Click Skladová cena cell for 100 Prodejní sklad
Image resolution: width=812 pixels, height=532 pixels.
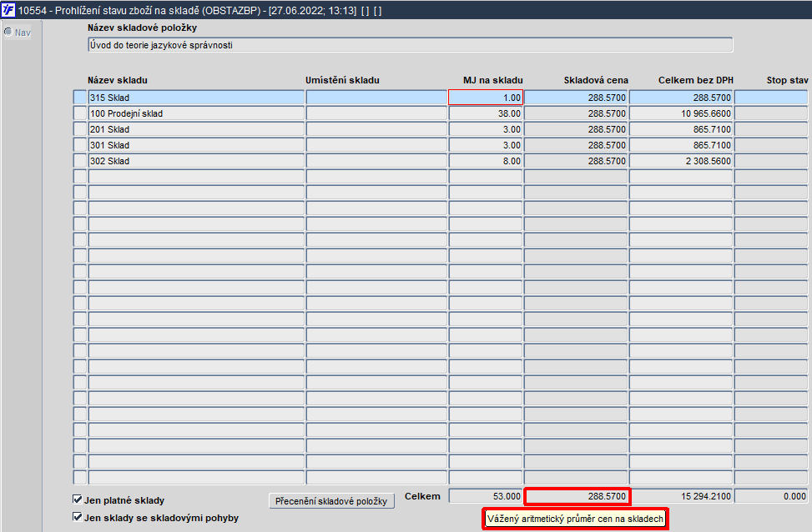pyautogui.click(x=576, y=113)
